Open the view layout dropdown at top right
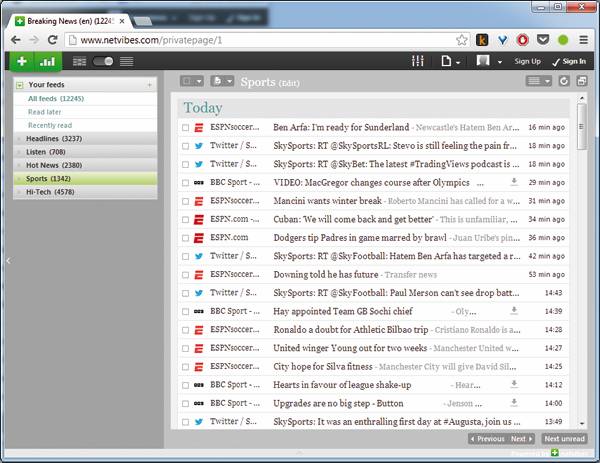The image size is (600, 463). (x=538, y=81)
